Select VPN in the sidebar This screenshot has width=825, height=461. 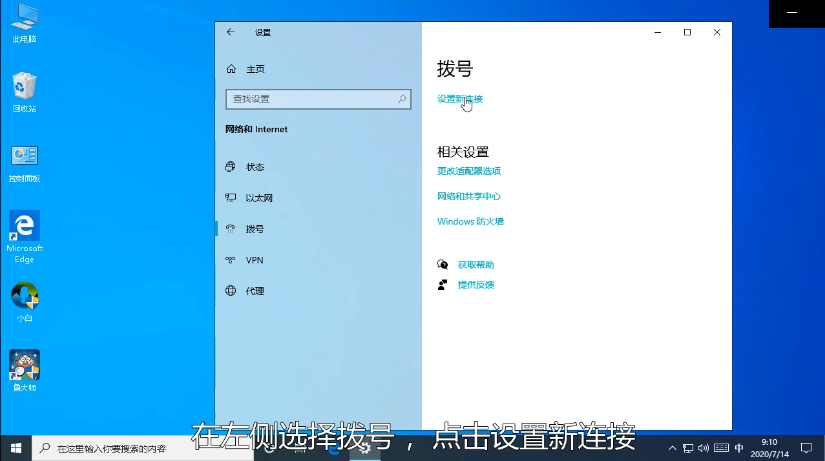pyautogui.click(x=254, y=260)
